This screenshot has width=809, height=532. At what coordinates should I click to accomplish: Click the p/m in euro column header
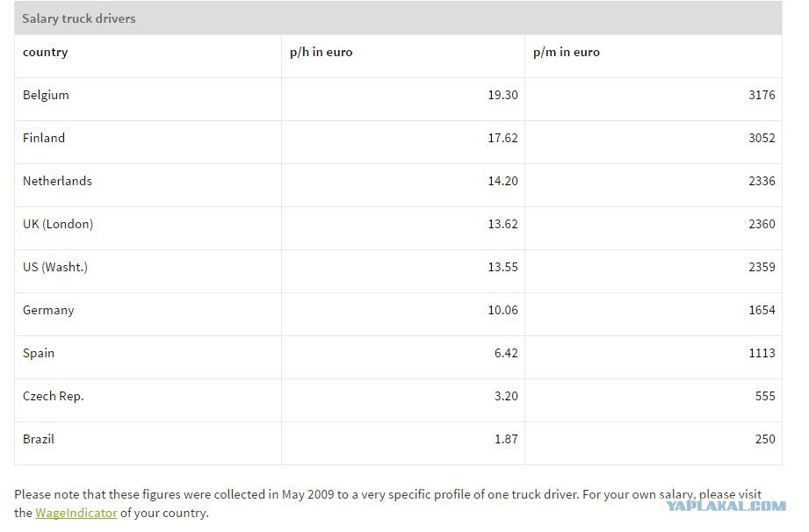click(567, 52)
